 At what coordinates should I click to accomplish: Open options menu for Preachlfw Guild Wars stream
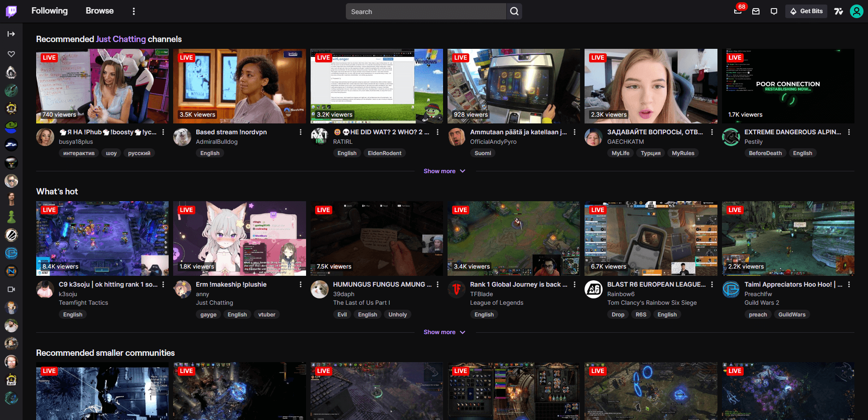coord(849,284)
